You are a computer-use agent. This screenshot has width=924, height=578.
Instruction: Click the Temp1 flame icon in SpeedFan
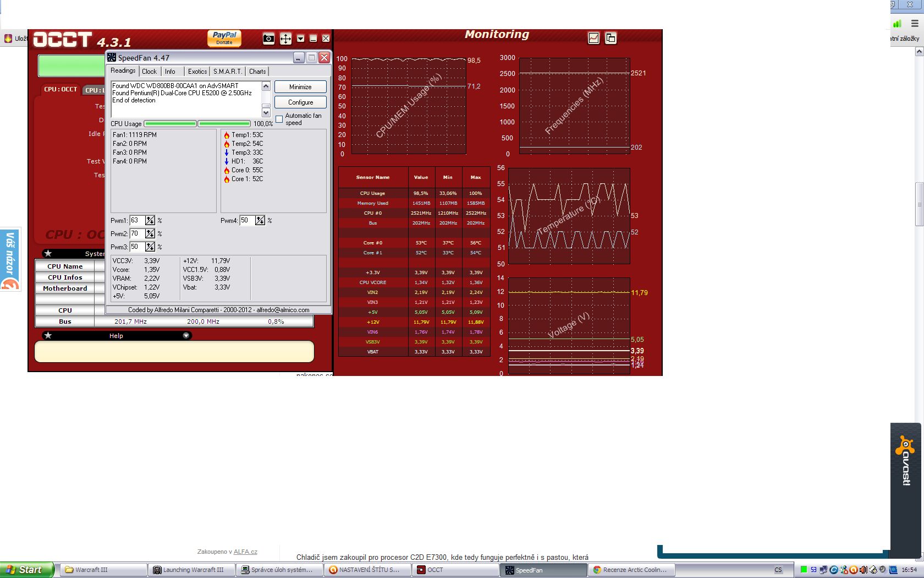227,135
